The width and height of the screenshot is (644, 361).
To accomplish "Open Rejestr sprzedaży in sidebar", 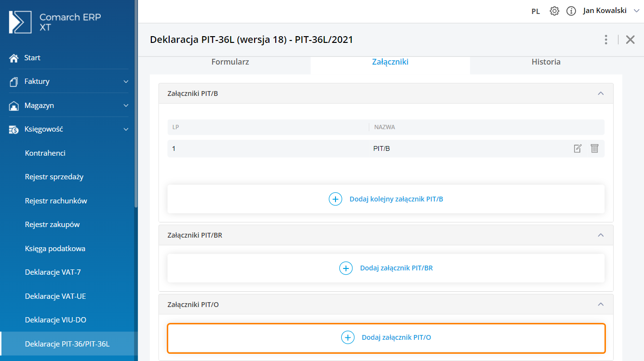I will click(x=54, y=177).
